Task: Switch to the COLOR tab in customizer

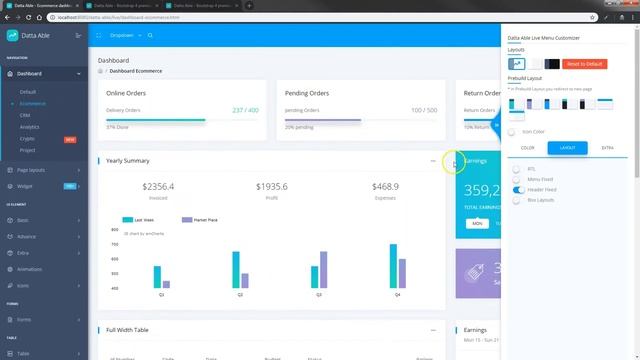Action: tap(527, 148)
